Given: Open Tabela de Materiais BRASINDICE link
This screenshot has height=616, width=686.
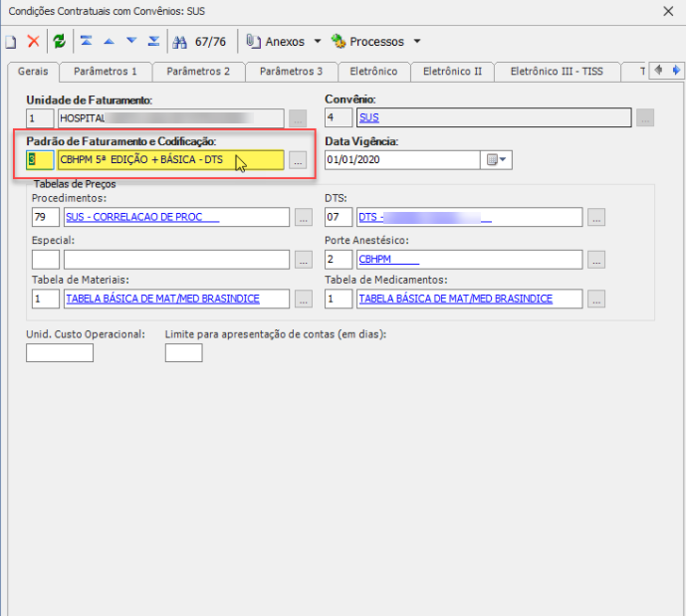Looking at the screenshot, I should (162, 299).
